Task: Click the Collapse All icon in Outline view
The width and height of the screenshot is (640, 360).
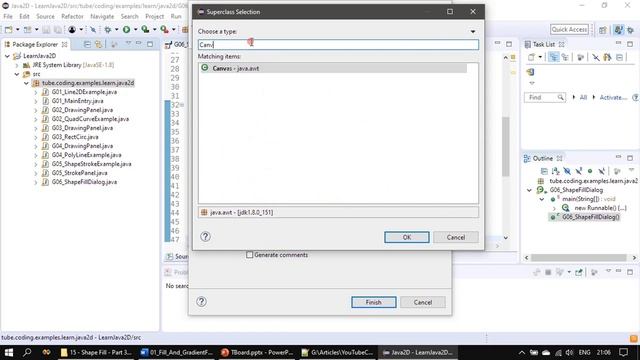Action: pyautogui.click(x=544, y=171)
